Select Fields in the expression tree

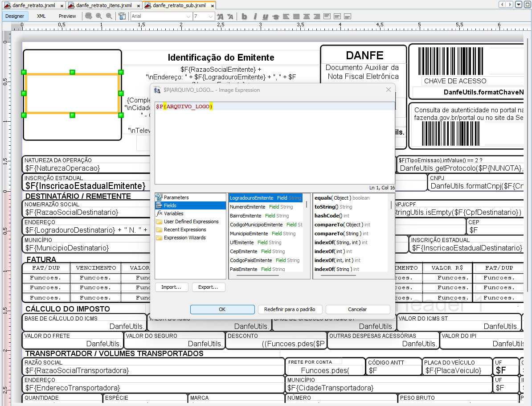170,205
